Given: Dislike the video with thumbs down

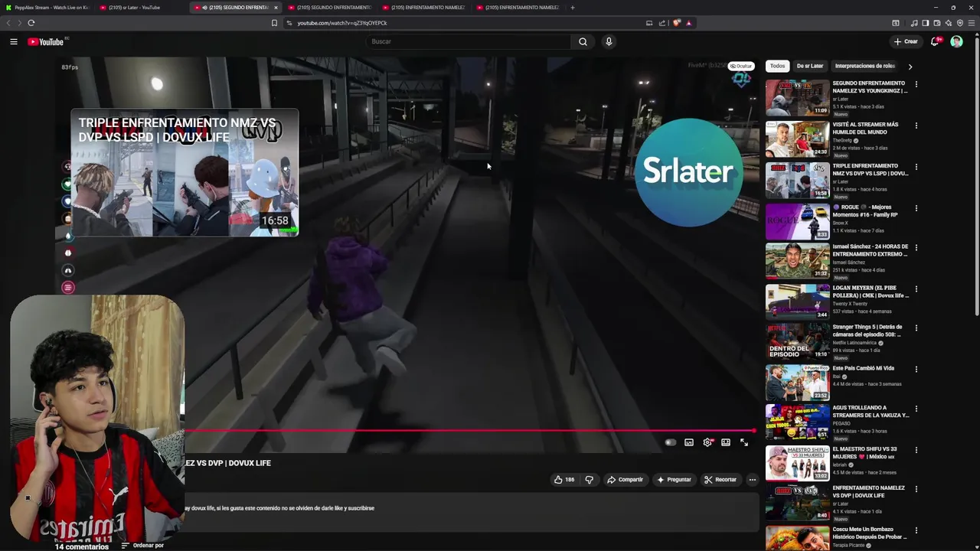Looking at the screenshot, I should [589, 480].
